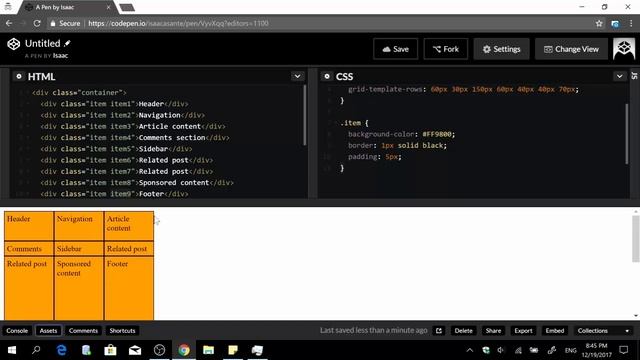Click 'Sponsored content' line in HTML code
Viewport: 640px width, 360px height.
137,182
